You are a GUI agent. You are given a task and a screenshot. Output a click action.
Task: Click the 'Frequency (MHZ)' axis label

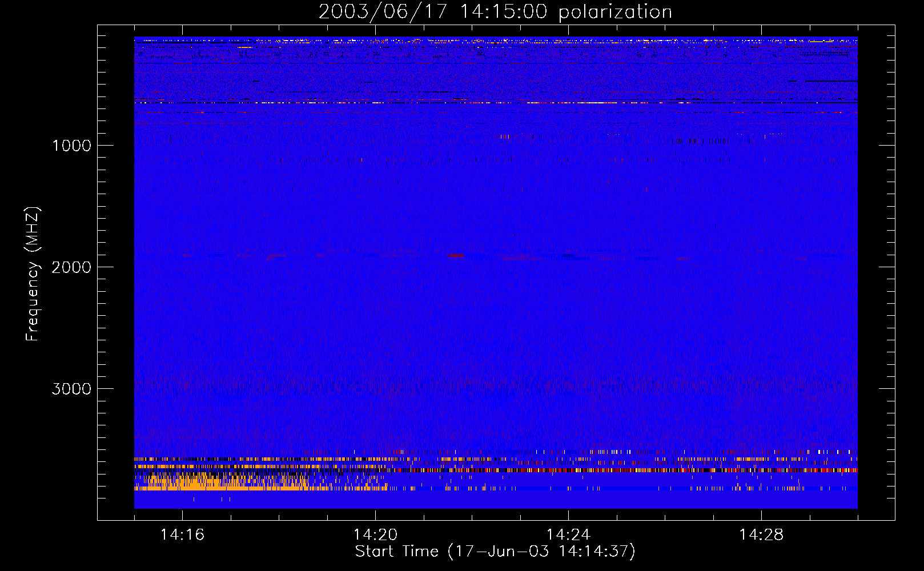[33, 274]
